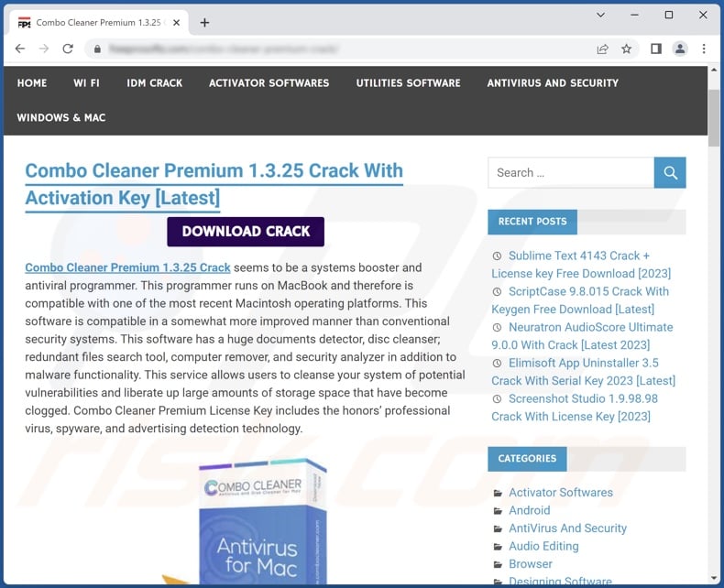Viewport: 724px width, 588px height.
Task: Reload the current page
Action: pos(68,49)
